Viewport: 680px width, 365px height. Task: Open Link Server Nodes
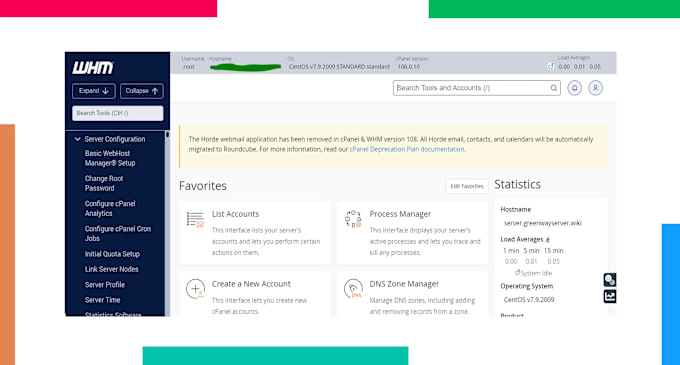[x=111, y=269]
